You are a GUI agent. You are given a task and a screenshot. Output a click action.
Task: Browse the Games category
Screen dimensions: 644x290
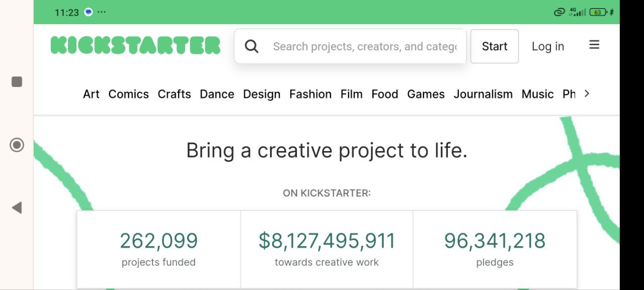pos(426,94)
